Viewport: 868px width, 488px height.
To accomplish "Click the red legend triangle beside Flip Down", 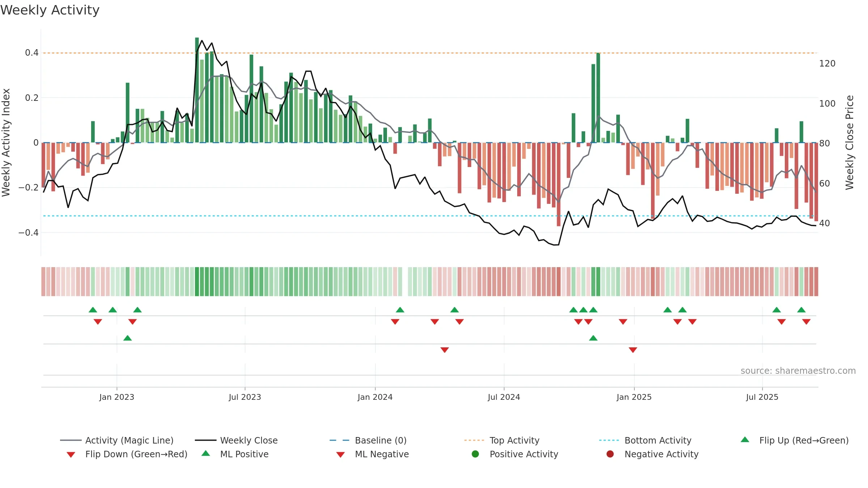I will click(71, 455).
